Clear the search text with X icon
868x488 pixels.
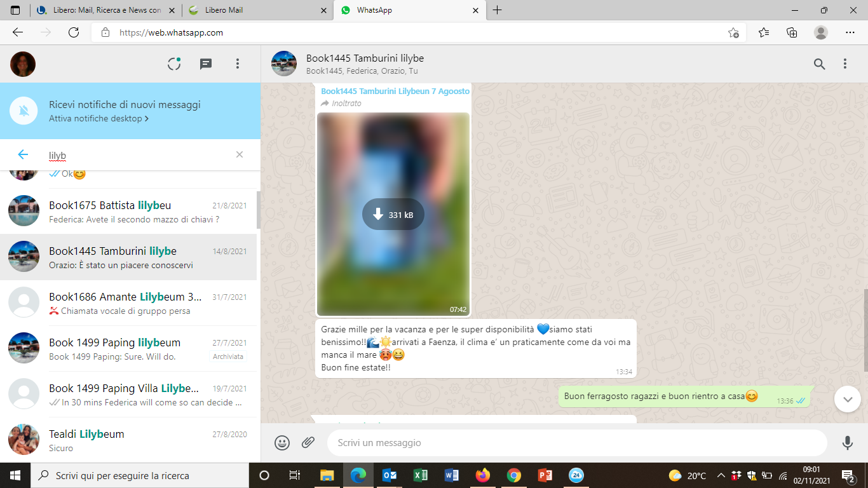click(240, 154)
